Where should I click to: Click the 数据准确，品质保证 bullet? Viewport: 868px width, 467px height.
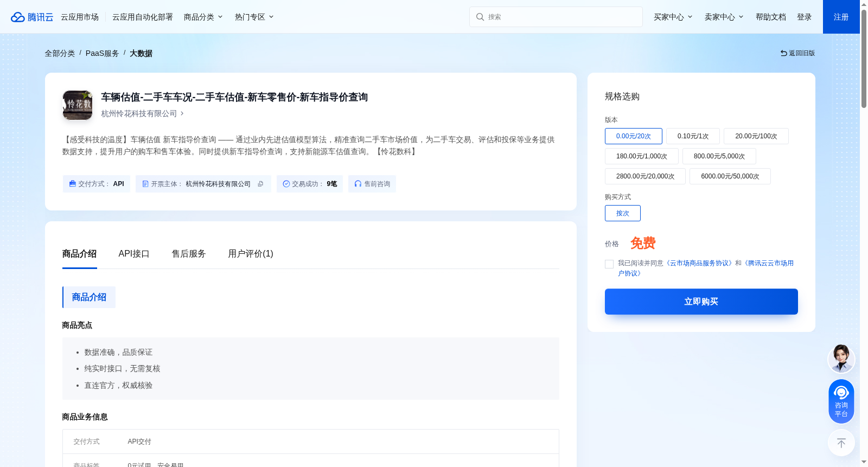[x=118, y=353]
